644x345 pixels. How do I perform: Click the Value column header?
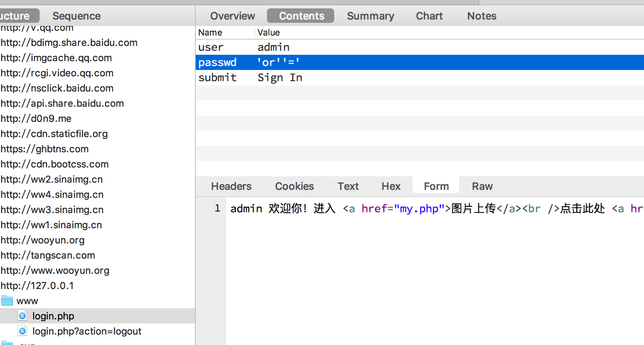click(269, 32)
